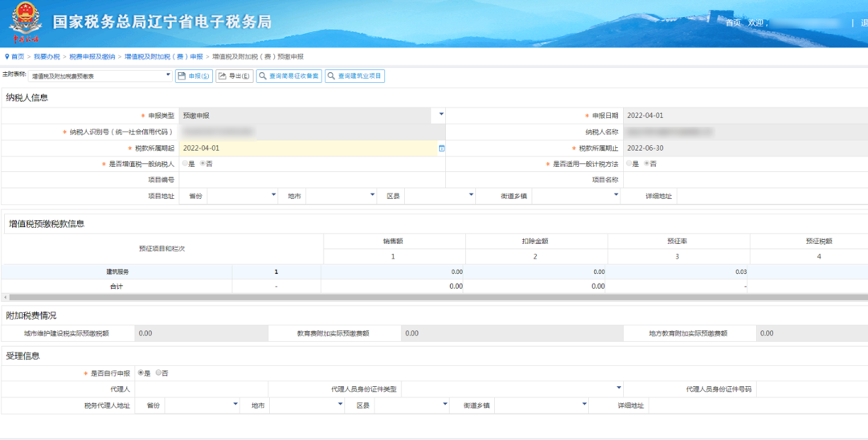Click the 扣除金额 column header

tap(536, 241)
